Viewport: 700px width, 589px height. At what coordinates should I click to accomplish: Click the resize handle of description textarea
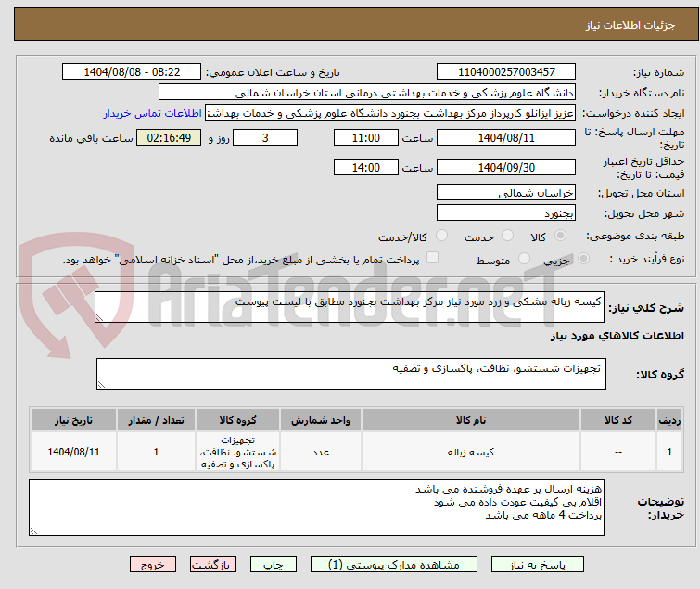(99, 318)
